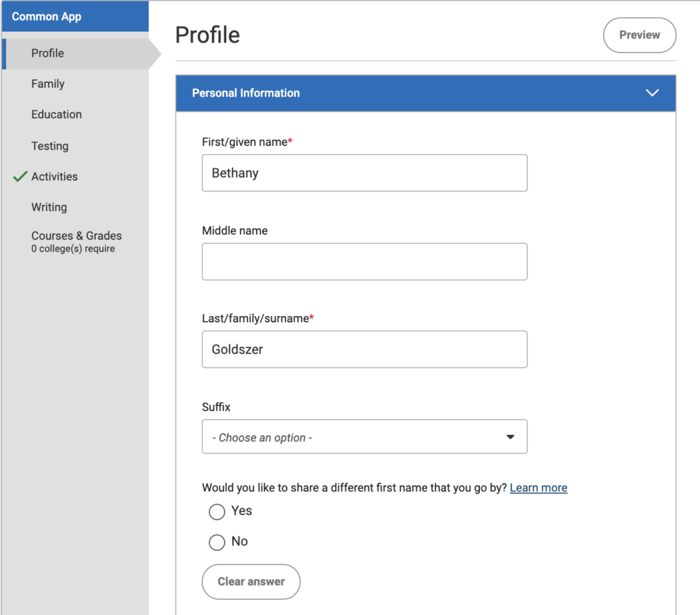
Task: Clear the radio button answer
Action: point(250,581)
